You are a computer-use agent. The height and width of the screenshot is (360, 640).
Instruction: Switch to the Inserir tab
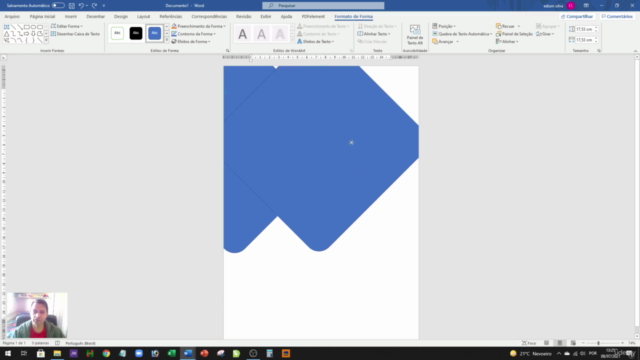(x=71, y=17)
